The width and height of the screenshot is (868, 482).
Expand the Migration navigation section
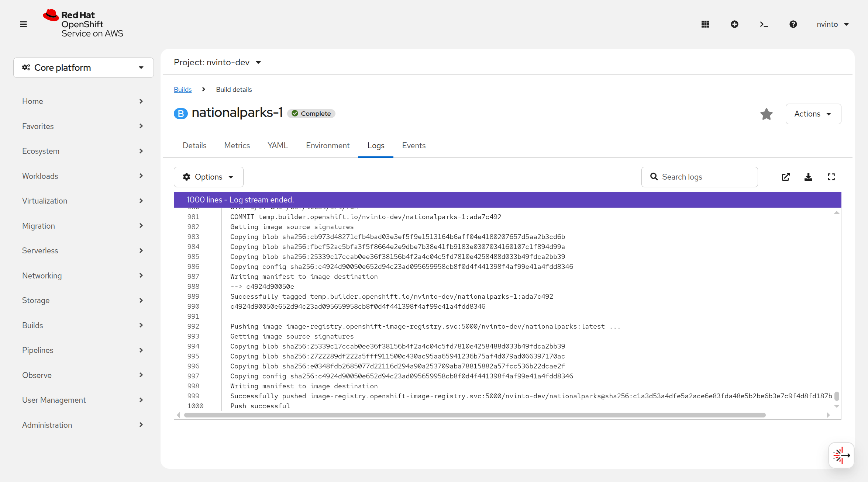[x=83, y=226]
